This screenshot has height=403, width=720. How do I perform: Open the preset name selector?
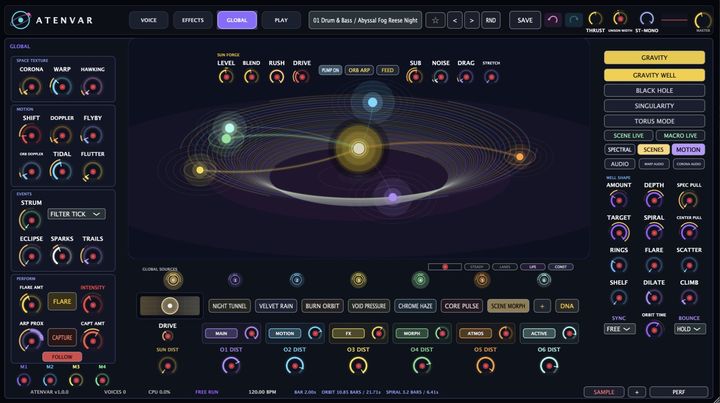tap(365, 20)
